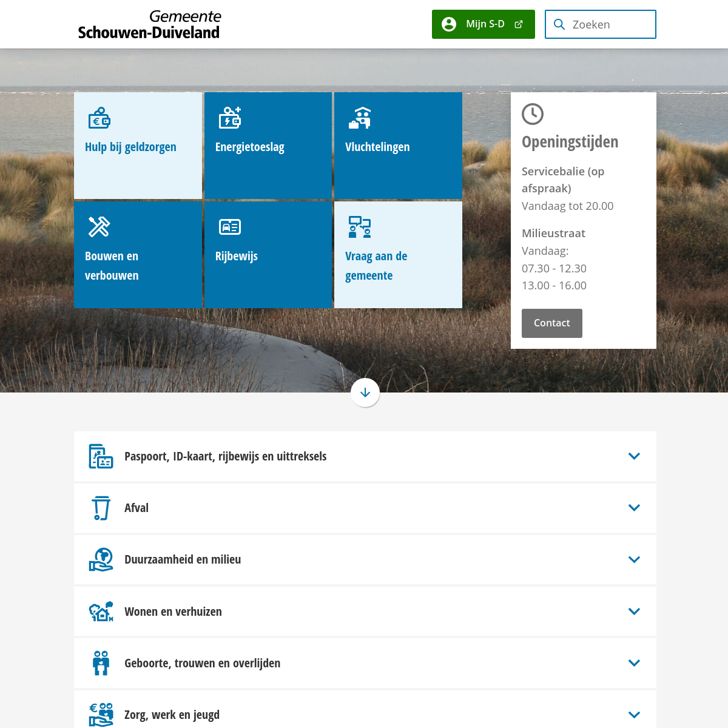The height and width of the screenshot is (728, 728).
Task: Click the 07.30 - 12.30 opening time
Action: pyautogui.click(x=554, y=268)
